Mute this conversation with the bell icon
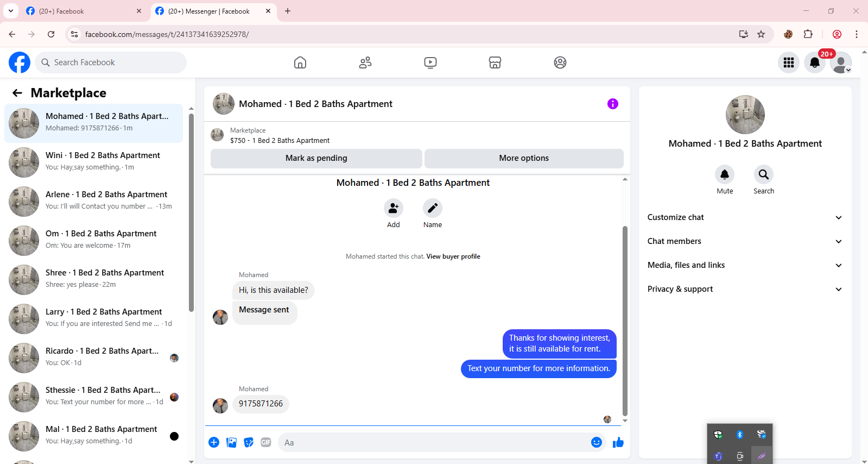This screenshot has height=464, width=868. 725,174
